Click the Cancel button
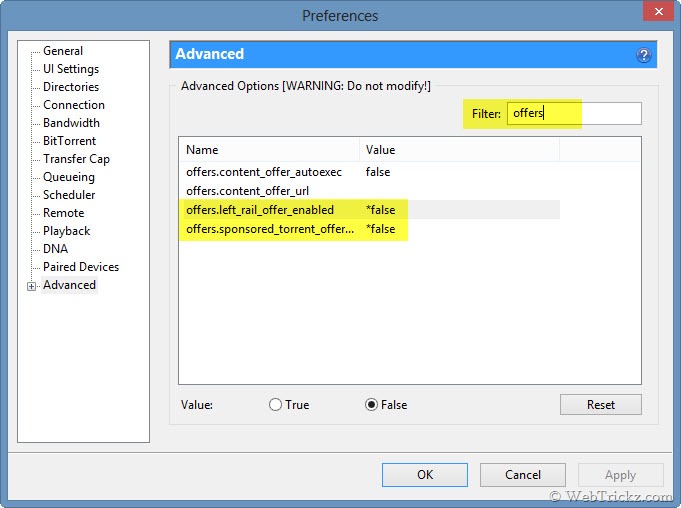 click(x=522, y=475)
